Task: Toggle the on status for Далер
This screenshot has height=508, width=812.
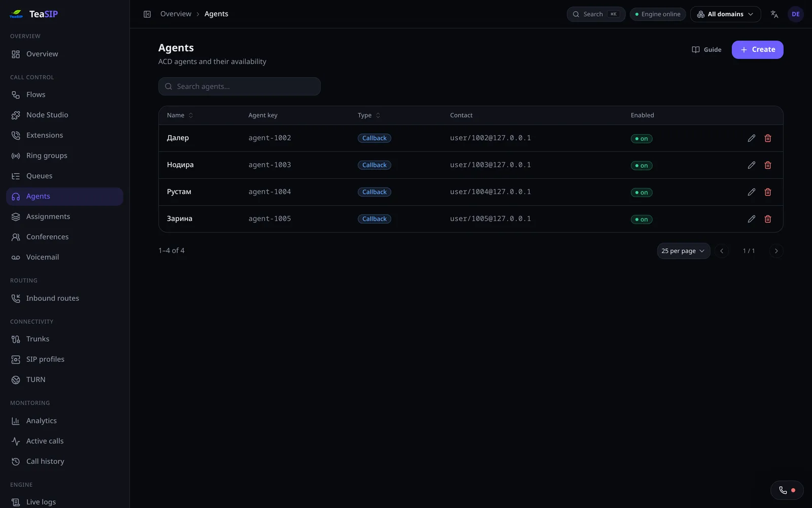Action: click(641, 139)
